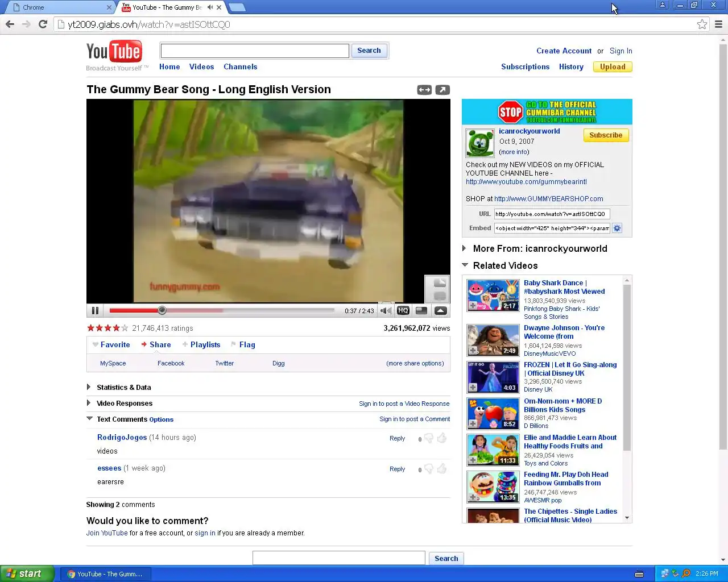728x582 pixels.
Task: Click the seek bar playhead knob
Action: [162, 310]
